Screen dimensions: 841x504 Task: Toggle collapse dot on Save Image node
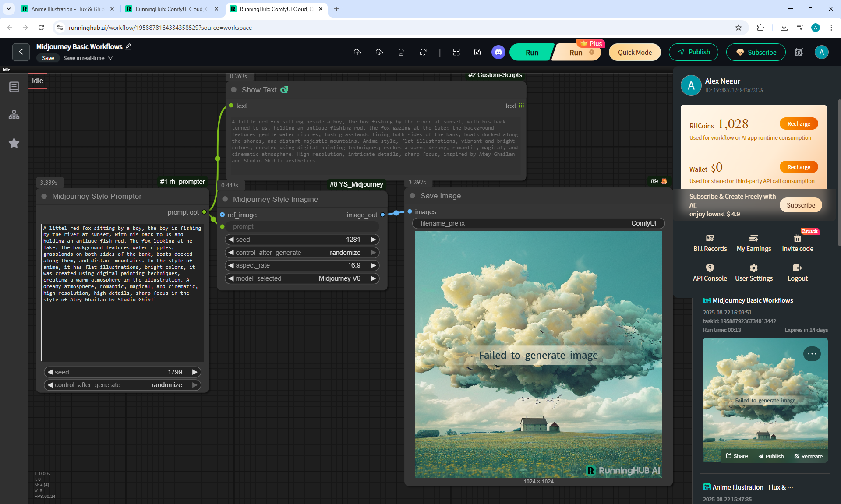(413, 196)
